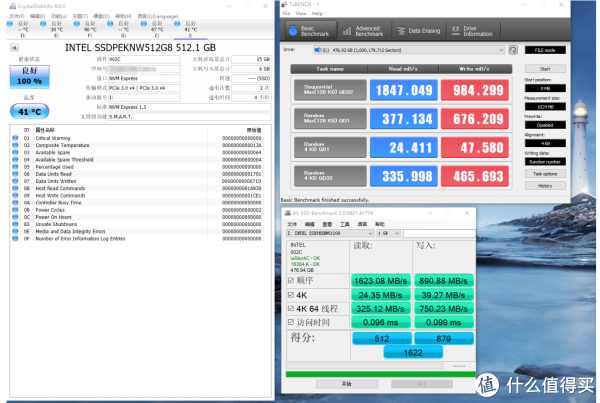Image resolution: width=600 pixels, height=403 pixels.
Task: Click the grey AS SSD progress bar
Action: coord(365,366)
